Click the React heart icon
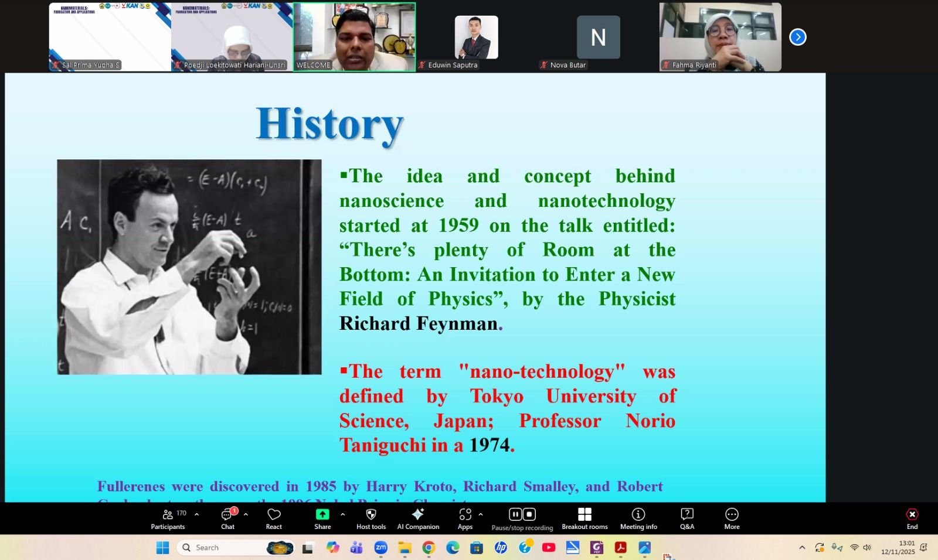The width and height of the screenshot is (938, 560). click(x=274, y=518)
